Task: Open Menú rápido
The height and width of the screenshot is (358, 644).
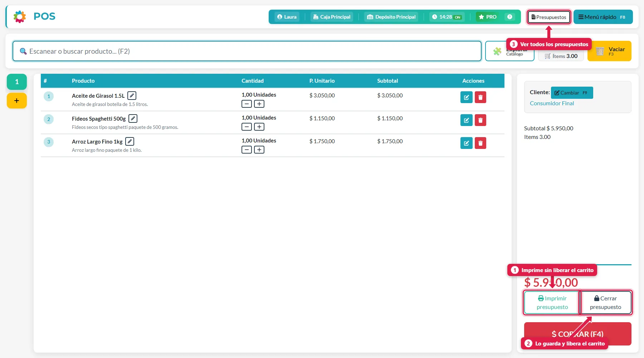Action: tap(603, 17)
